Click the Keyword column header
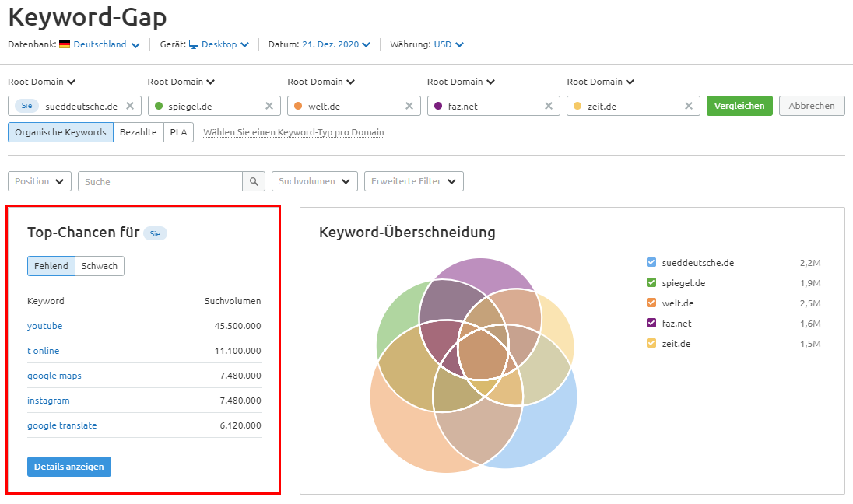The width and height of the screenshot is (853, 504). 46,301
